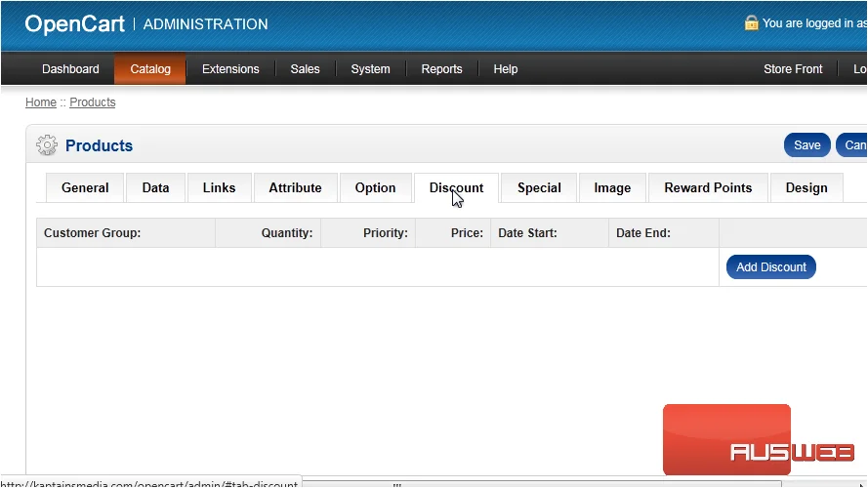Open the Sales menu
Image resolution: width=868 pixels, height=488 pixels.
(x=305, y=69)
